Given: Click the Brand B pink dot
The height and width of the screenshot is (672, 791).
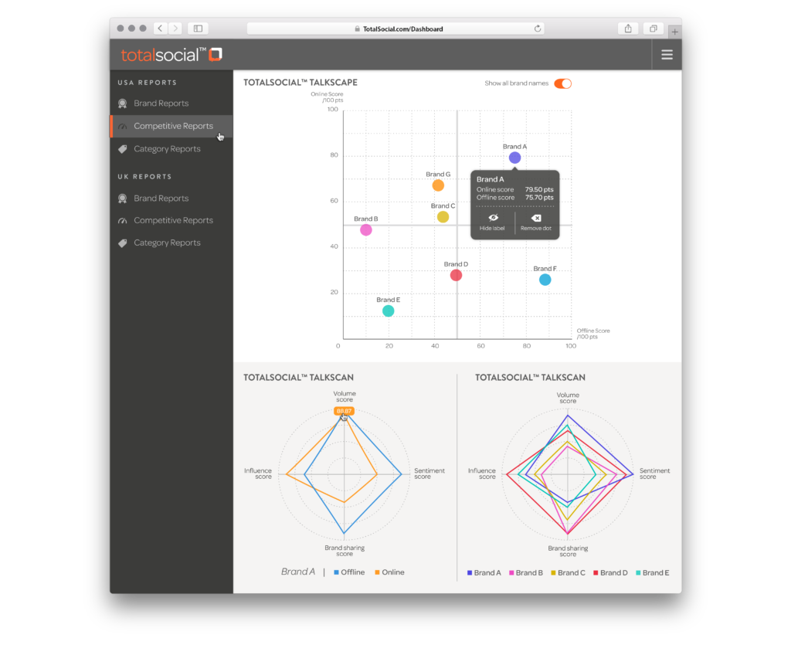Looking at the screenshot, I should pos(365,230).
